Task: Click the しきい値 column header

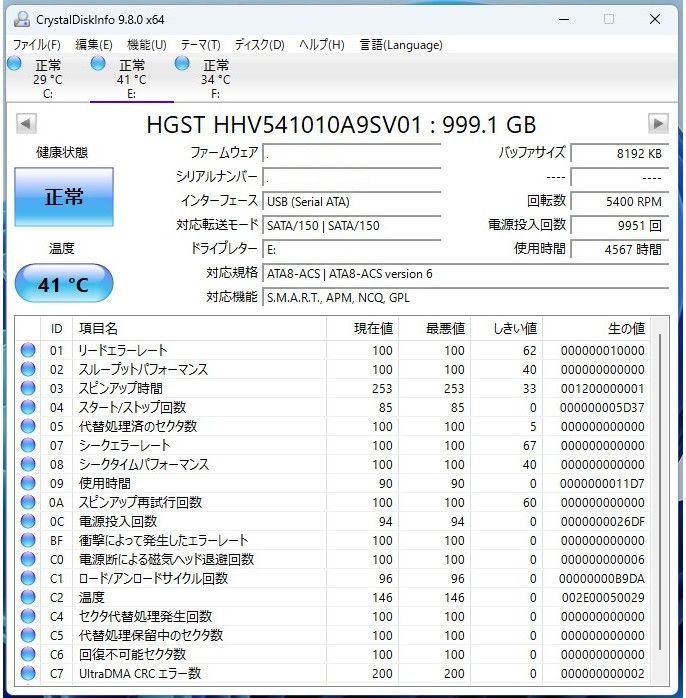Action: [x=507, y=329]
